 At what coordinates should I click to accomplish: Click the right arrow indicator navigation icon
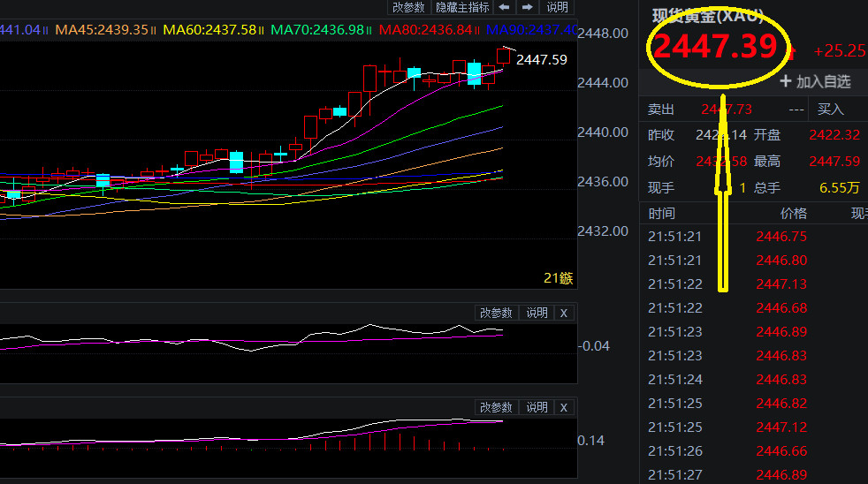tap(527, 7)
